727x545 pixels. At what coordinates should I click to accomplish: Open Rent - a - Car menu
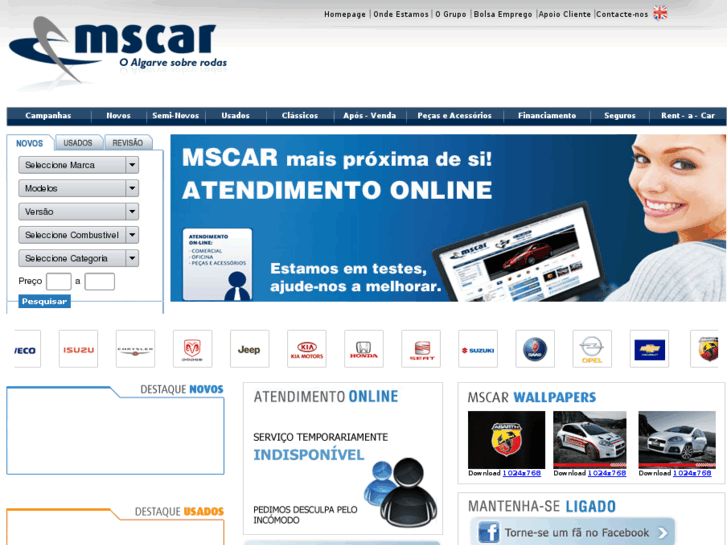[688, 115]
